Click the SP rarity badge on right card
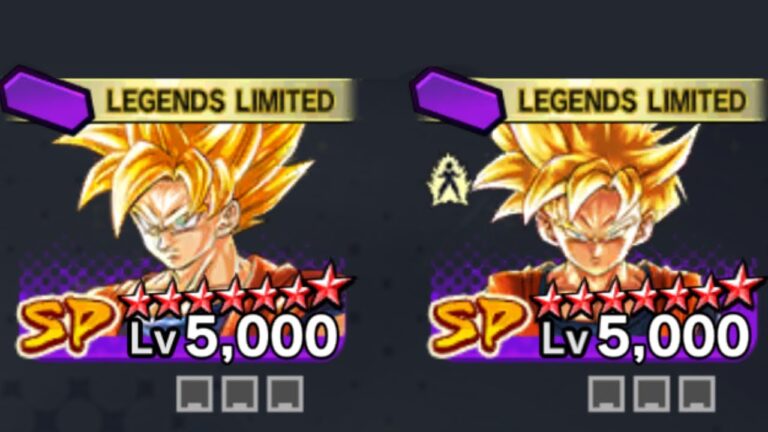 pyautogui.click(x=479, y=325)
